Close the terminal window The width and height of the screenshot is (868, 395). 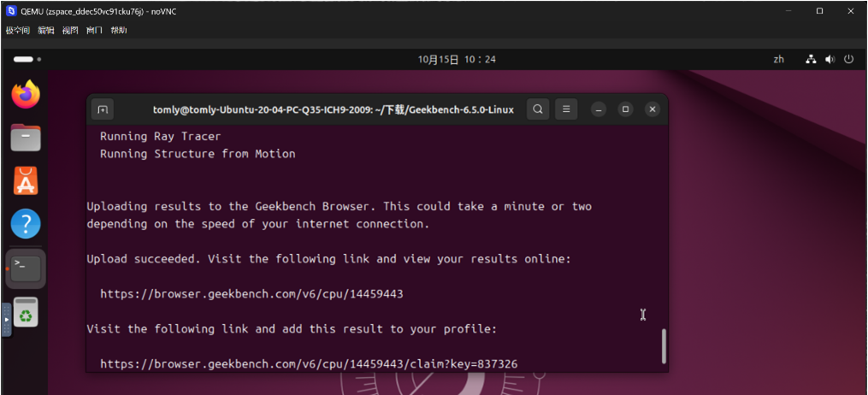click(652, 109)
